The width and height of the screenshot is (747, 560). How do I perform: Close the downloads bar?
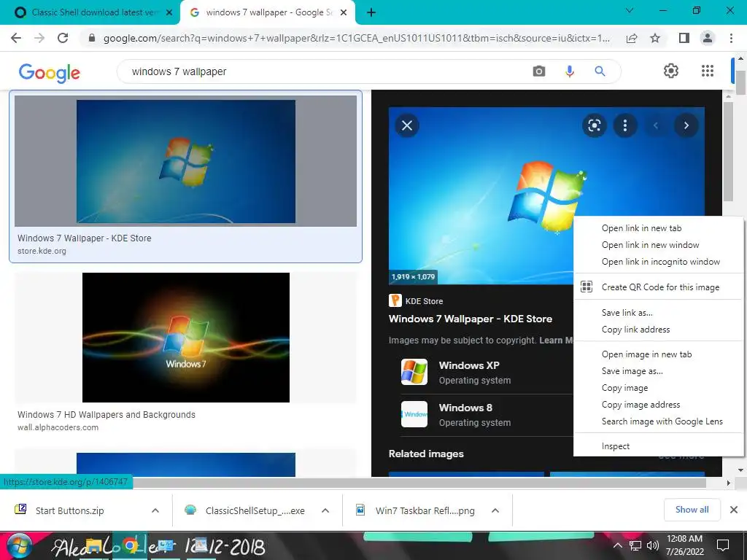point(734,510)
